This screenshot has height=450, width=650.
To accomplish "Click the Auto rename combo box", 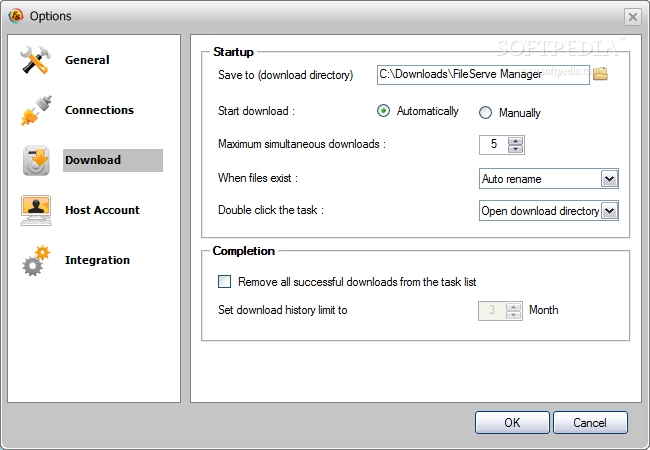I will 548,179.
